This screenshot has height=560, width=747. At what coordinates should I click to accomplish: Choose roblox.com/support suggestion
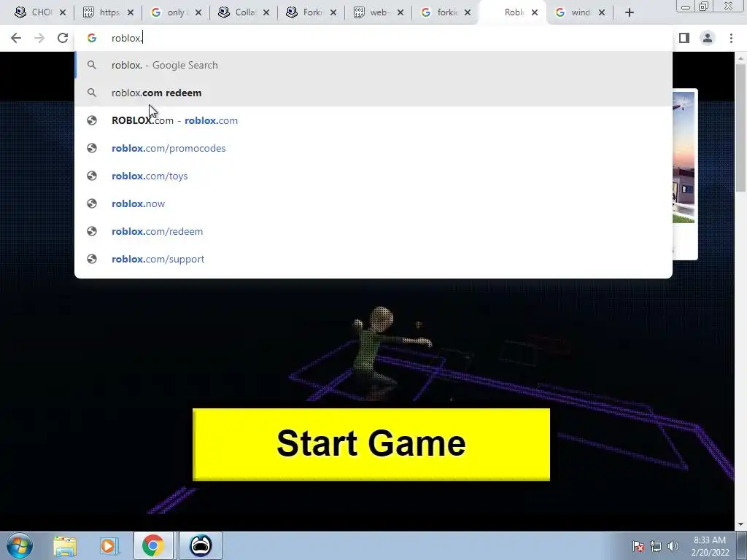tap(373, 259)
